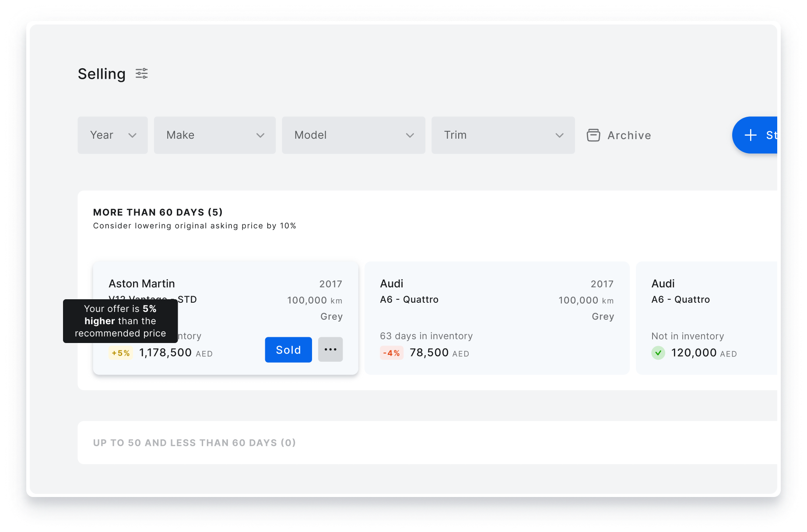The image size is (807, 532).
Task: Mark Aston Martin as Sold
Action: [x=288, y=350]
